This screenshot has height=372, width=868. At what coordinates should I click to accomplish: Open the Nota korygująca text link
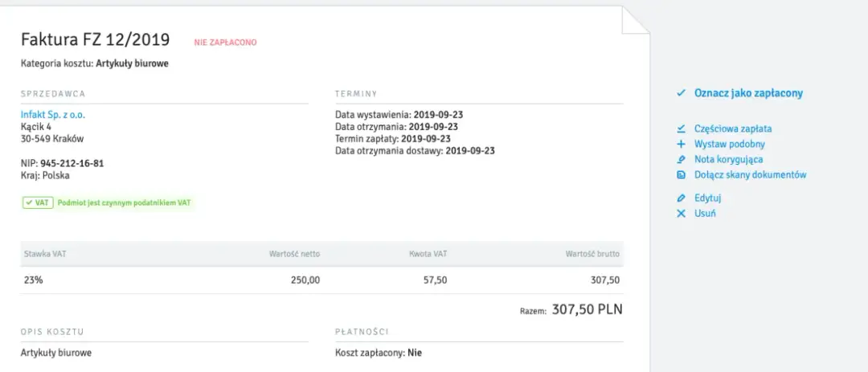tap(728, 160)
